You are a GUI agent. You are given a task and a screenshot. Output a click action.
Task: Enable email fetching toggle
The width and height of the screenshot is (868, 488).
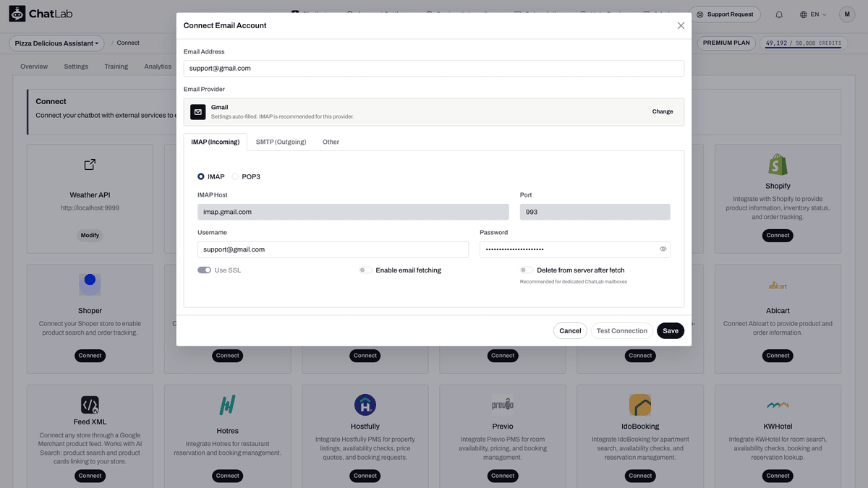point(365,270)
